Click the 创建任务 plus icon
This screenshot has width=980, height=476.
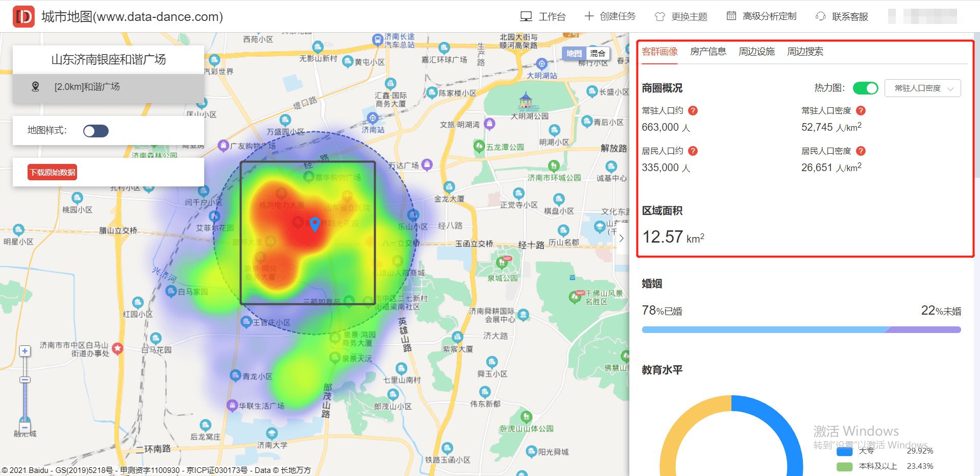pos(589,16)
